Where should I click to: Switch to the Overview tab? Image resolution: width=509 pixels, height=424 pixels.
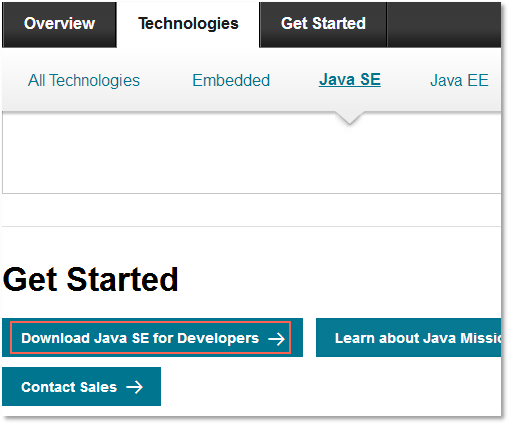point(59,24)
